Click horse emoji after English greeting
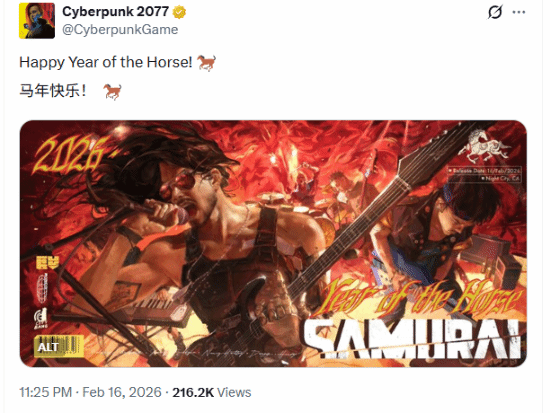Viewport: 550px width, 413px height. [x=206, y=63]
